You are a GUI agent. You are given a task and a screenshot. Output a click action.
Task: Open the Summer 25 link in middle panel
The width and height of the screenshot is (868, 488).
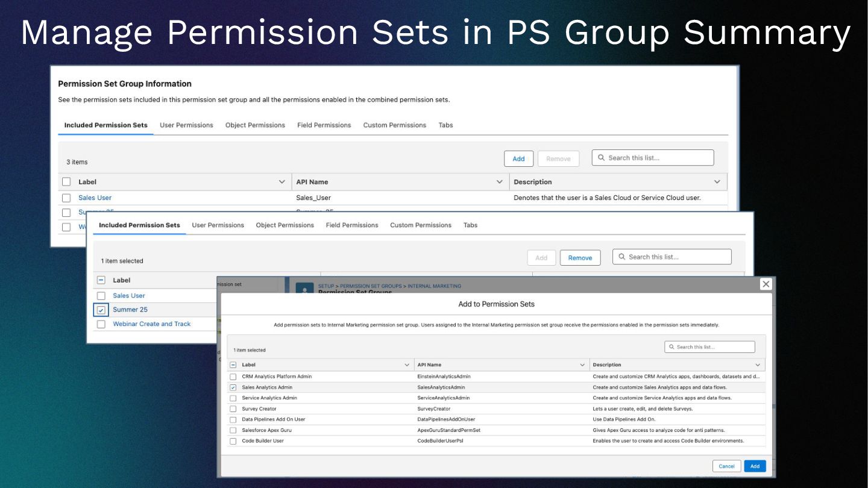click(130, 310)
